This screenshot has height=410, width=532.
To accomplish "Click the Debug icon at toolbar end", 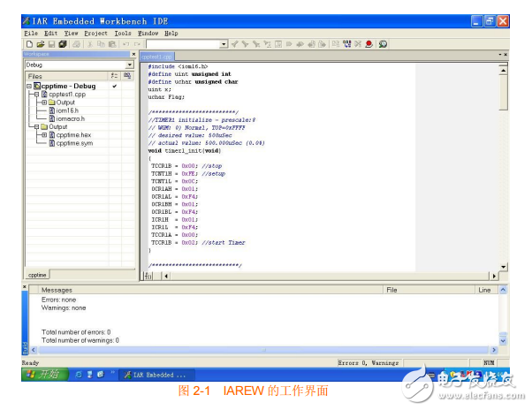I will 383,43.
